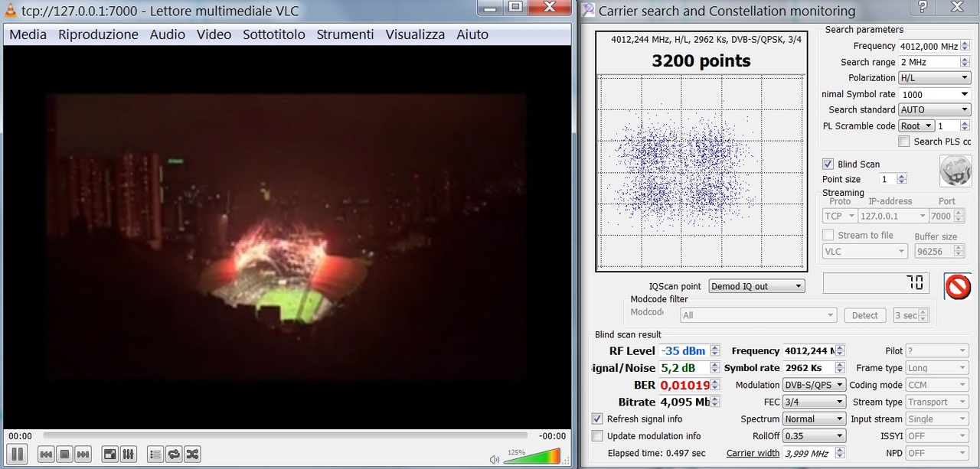Click the constellation plot display
The height and width of the screenshot is (469, 980).
[701, 171]
